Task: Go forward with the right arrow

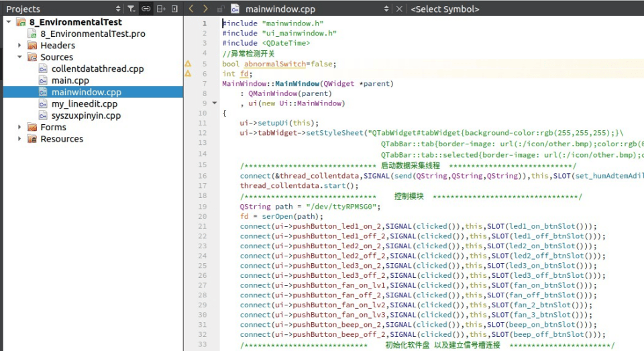Action: click(x=206, y=9)
